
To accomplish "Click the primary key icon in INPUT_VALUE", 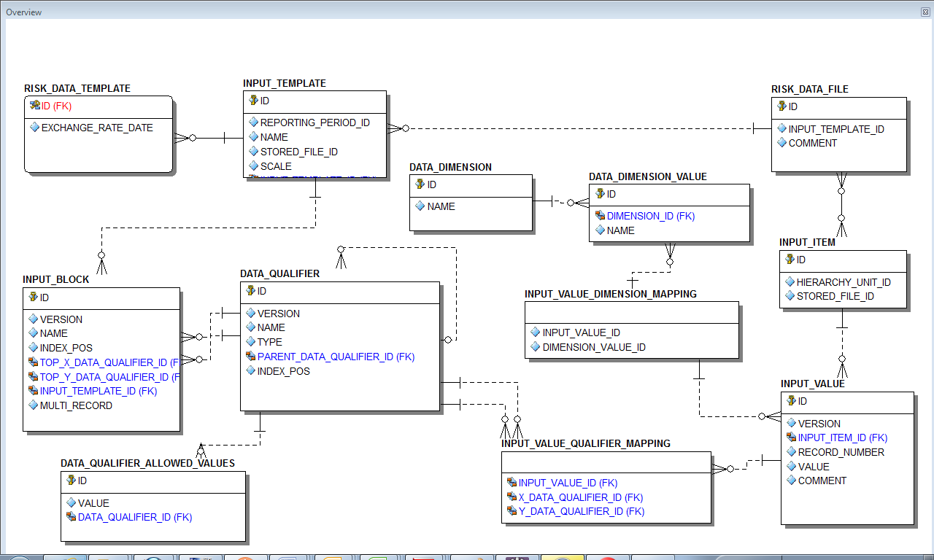I will (791, 401).
